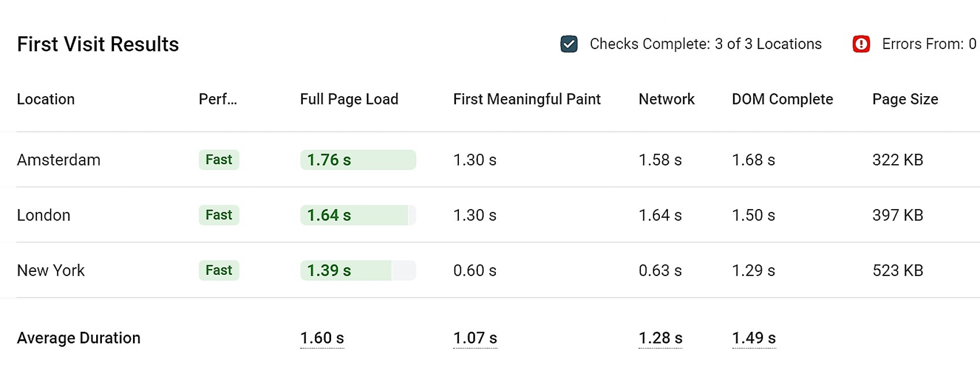
Task: Click the red Errors From alert icon
Action: click(x=861, y=44)
